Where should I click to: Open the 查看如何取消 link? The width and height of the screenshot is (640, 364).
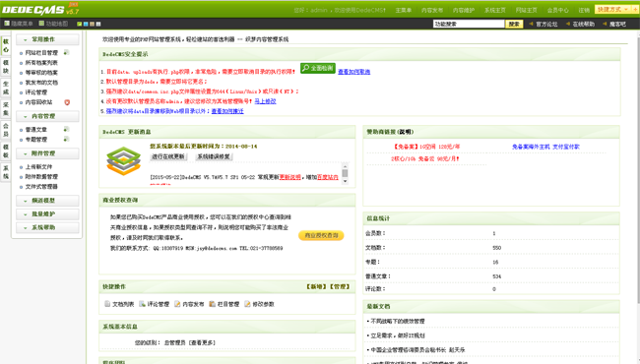pos(353,72)
